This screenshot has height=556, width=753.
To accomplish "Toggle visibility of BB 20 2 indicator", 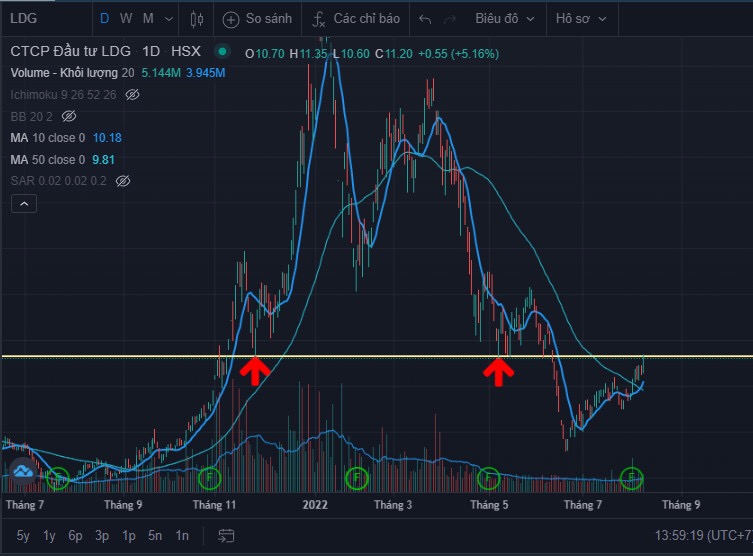I will [x=69, y=116].
